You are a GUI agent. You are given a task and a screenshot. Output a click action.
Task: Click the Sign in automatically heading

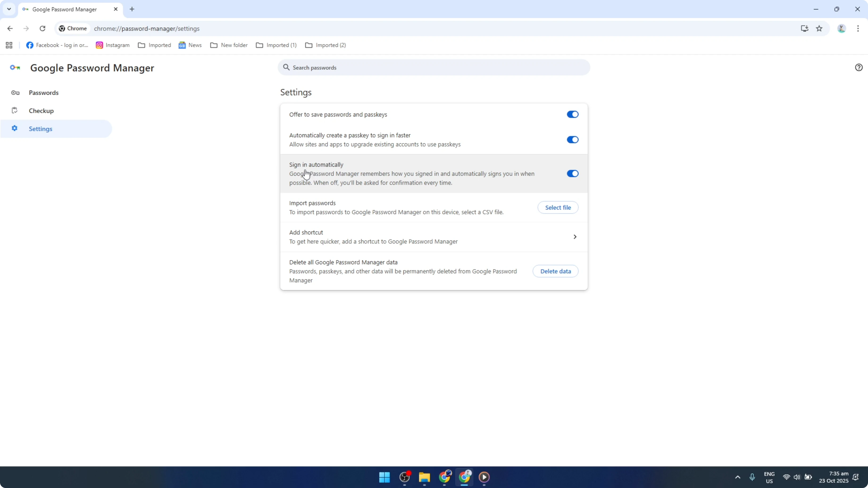pyautogui.click(x=316, y=165)
